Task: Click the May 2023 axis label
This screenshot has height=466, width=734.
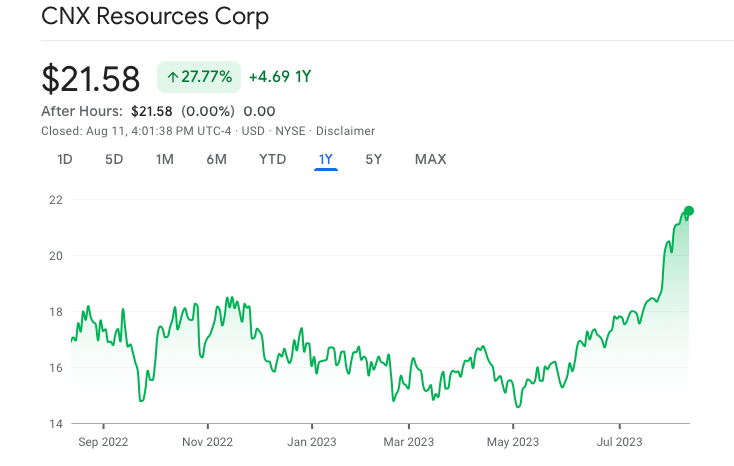Action: pos(513,442)
